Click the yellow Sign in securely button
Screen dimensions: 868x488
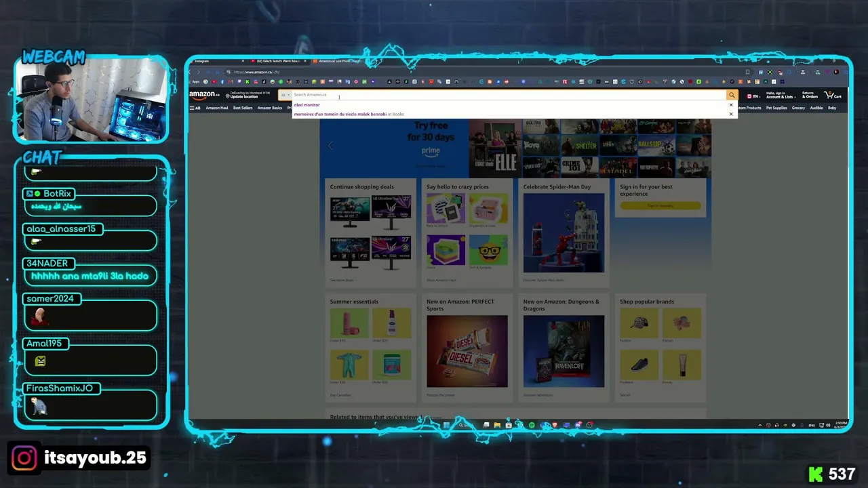coord(660,205)
